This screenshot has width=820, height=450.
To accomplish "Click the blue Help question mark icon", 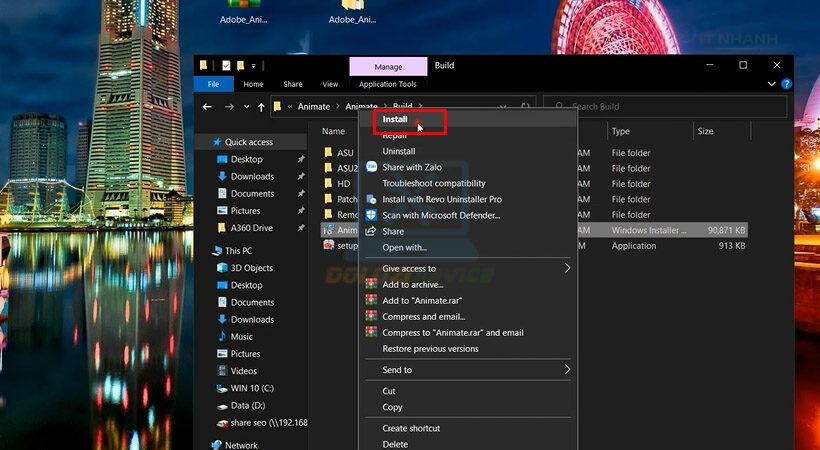I will pos(786,84).
